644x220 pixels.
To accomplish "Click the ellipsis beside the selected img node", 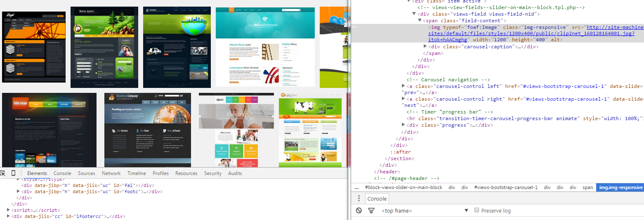I will click(x=354, y=27).
